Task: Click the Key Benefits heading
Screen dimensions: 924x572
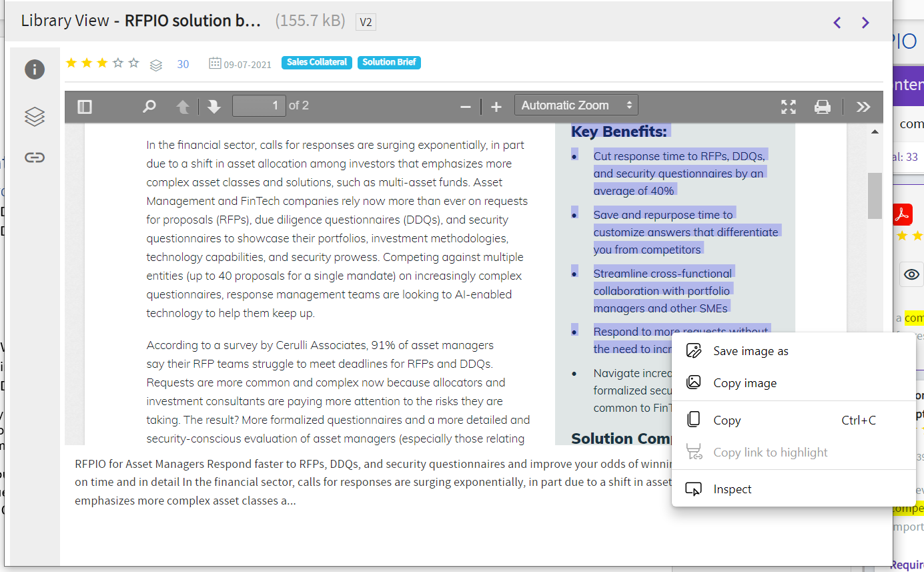Action: 619,131
